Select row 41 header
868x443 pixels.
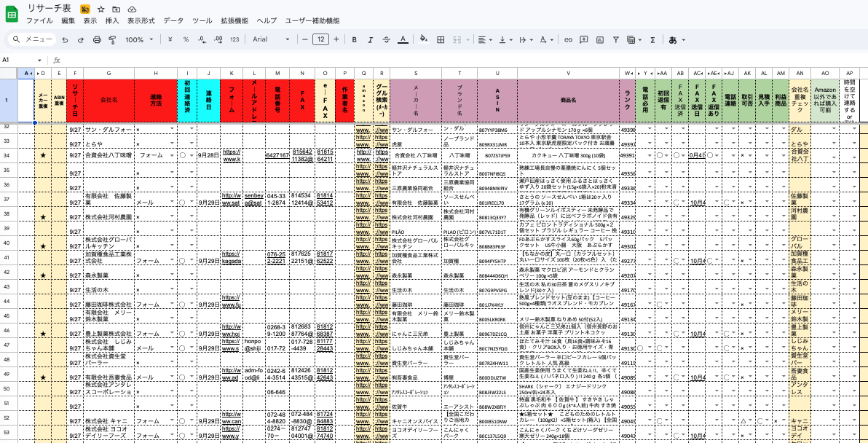click(x=9, y=257)
